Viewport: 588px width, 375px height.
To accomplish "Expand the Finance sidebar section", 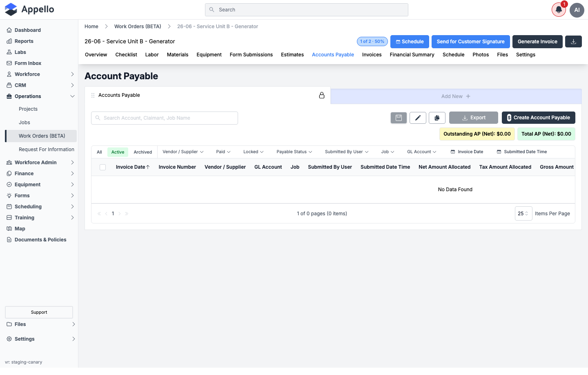I will point(41,174).
